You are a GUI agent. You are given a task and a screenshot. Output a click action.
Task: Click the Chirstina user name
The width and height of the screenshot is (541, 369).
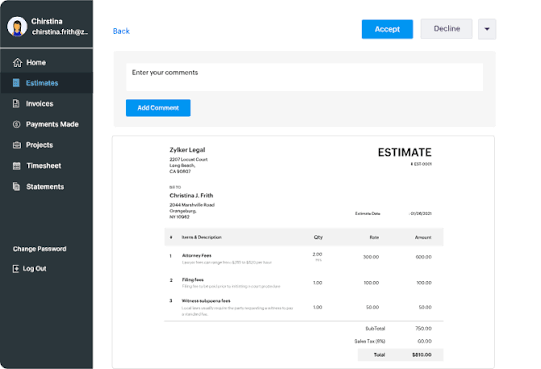point(47,21)
